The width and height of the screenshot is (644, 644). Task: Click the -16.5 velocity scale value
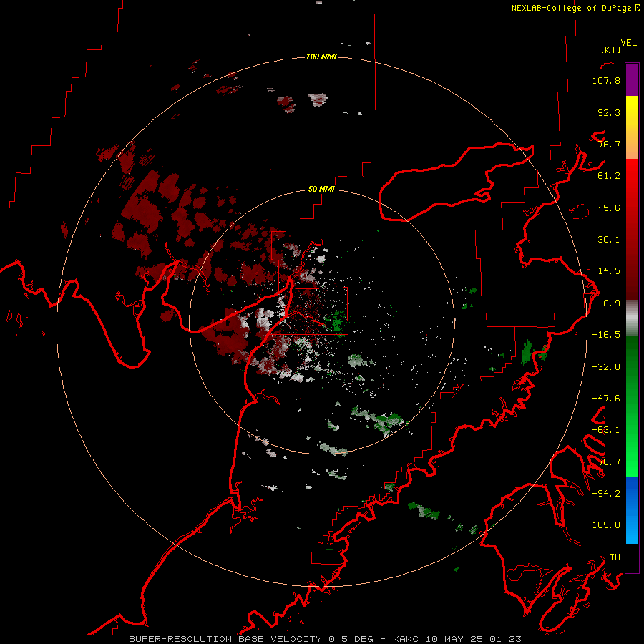pyautogui.click(x=606, y=335)
